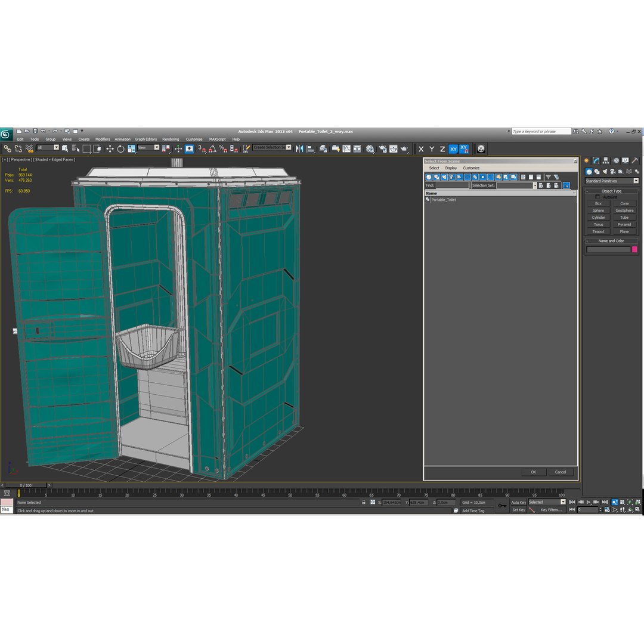Screen dimensions: 644x644
Task: Click the teapot Render Production icon
Action: coord(404,148)
